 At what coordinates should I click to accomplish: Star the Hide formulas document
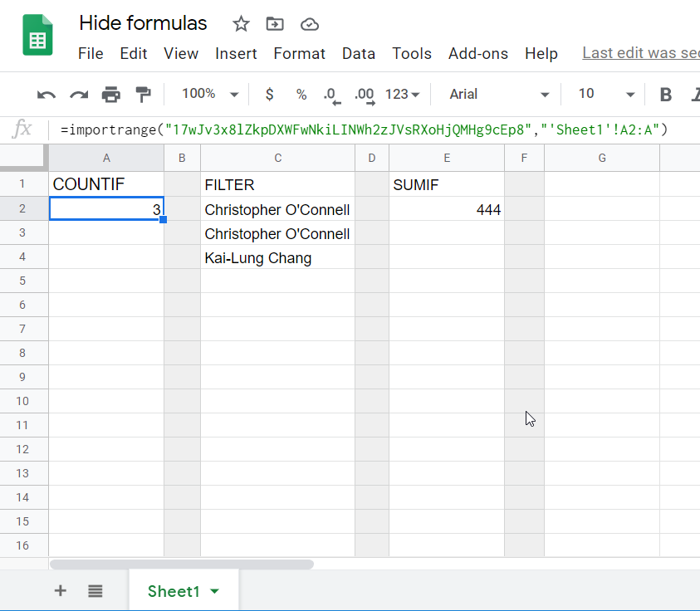pos(241,23)
